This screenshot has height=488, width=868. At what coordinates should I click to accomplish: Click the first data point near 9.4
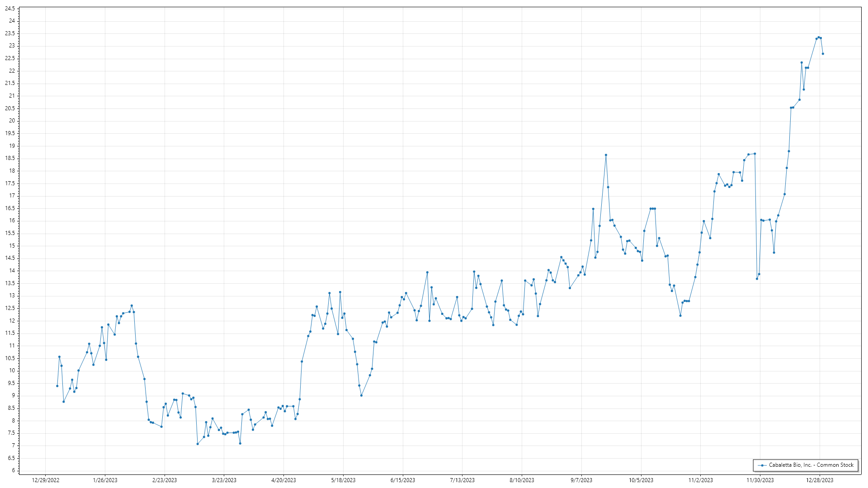tap(57, 386)
